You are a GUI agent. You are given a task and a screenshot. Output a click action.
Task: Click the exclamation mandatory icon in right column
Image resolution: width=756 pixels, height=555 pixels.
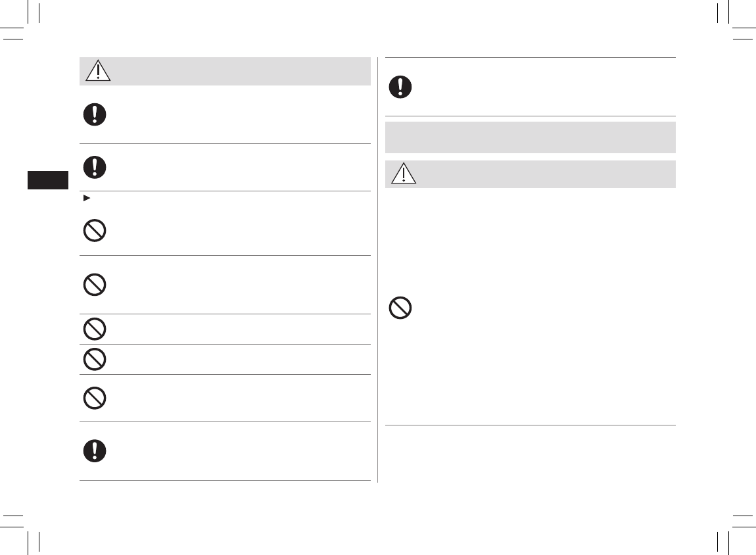400,87
